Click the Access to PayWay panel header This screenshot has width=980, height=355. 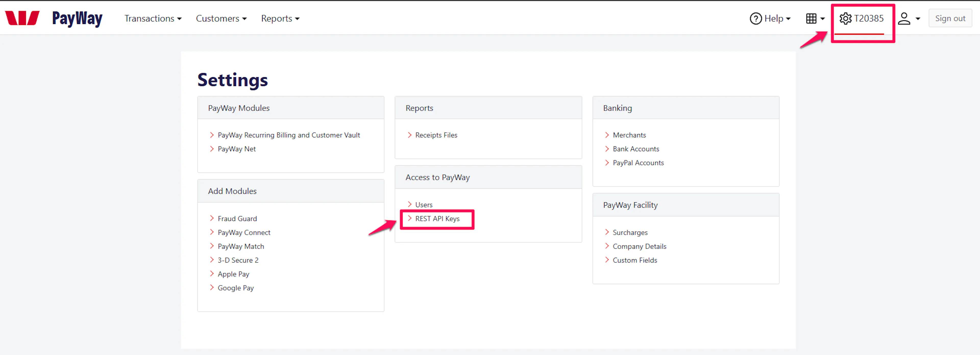(488, 177)
